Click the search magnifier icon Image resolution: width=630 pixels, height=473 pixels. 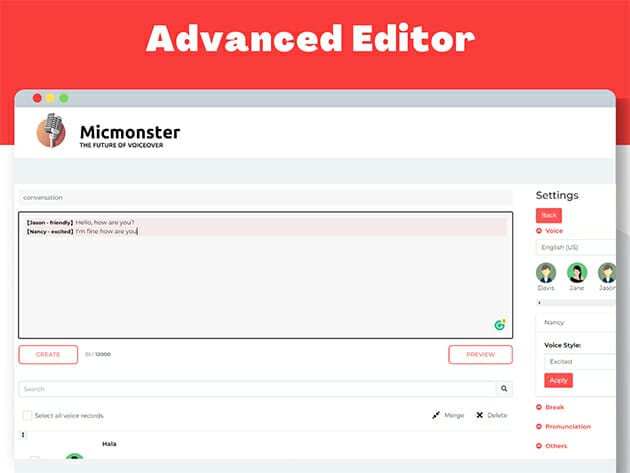pos(504,389)
